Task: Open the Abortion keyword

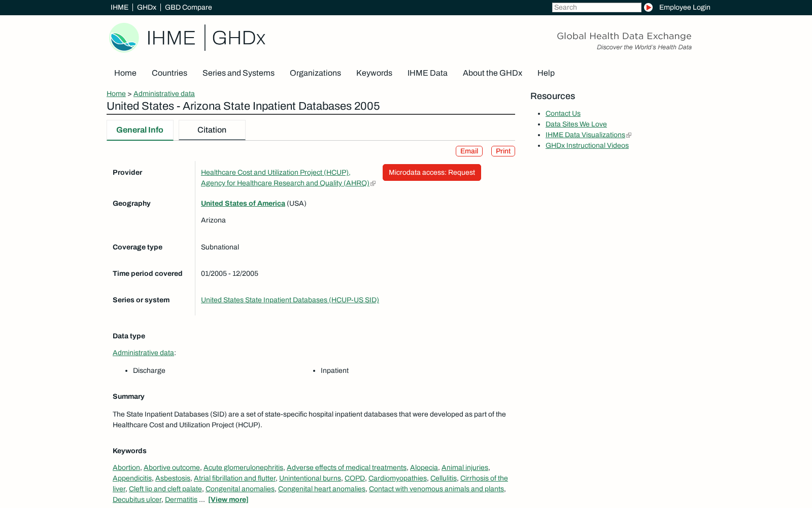Action: 126,468
